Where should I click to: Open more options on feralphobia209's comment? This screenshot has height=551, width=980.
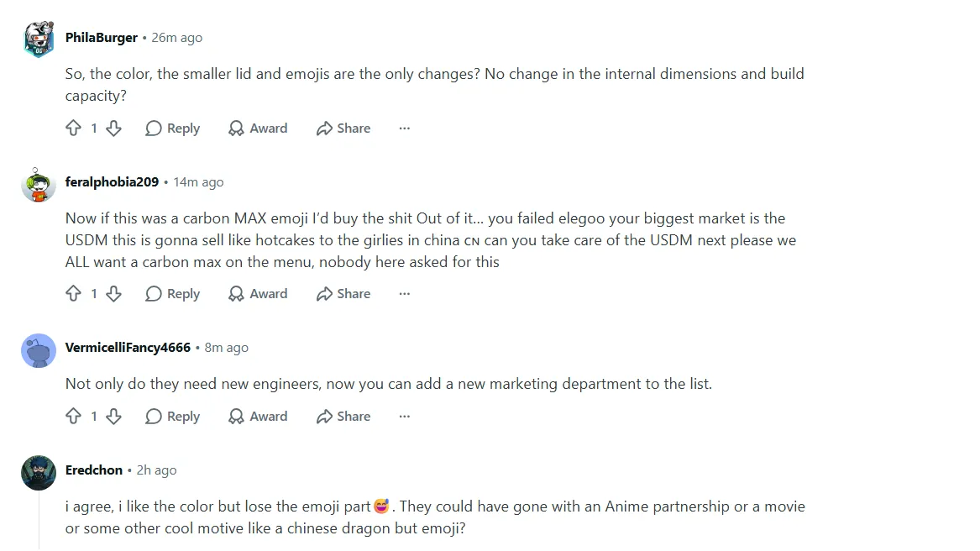(405, 294)
